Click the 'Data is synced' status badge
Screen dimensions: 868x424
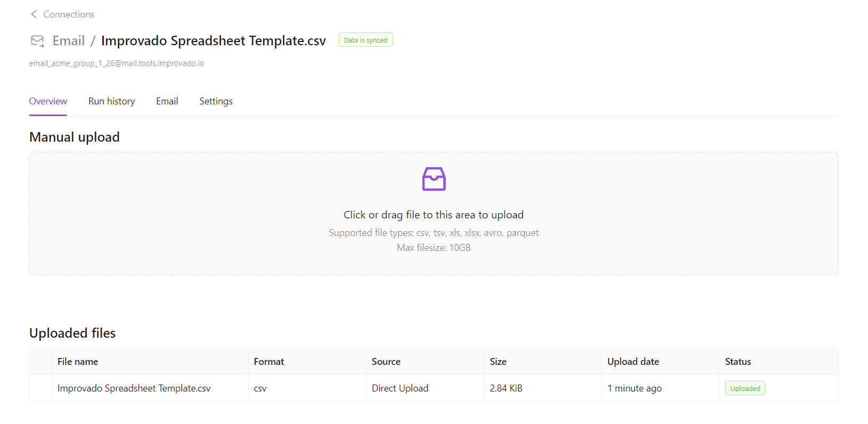coord(365,40)
